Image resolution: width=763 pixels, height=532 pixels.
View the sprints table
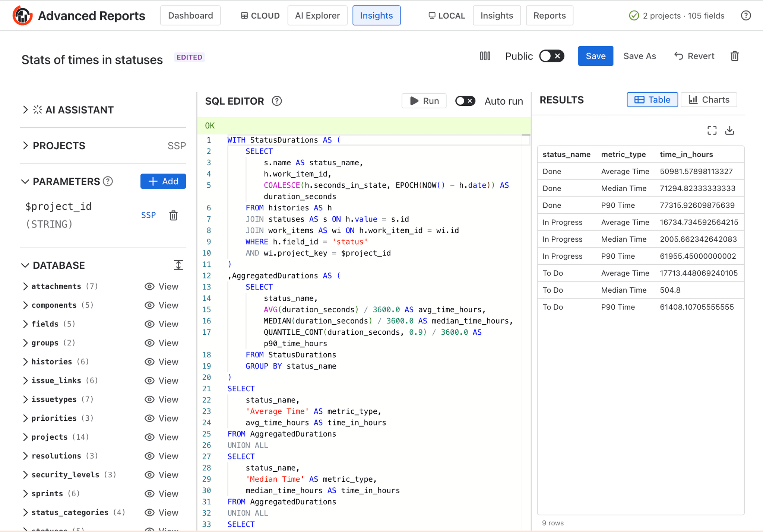point(161,494)
